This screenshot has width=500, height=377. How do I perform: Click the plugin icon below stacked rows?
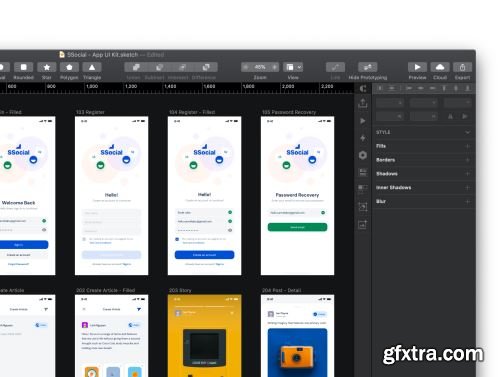tap(363, 189)
